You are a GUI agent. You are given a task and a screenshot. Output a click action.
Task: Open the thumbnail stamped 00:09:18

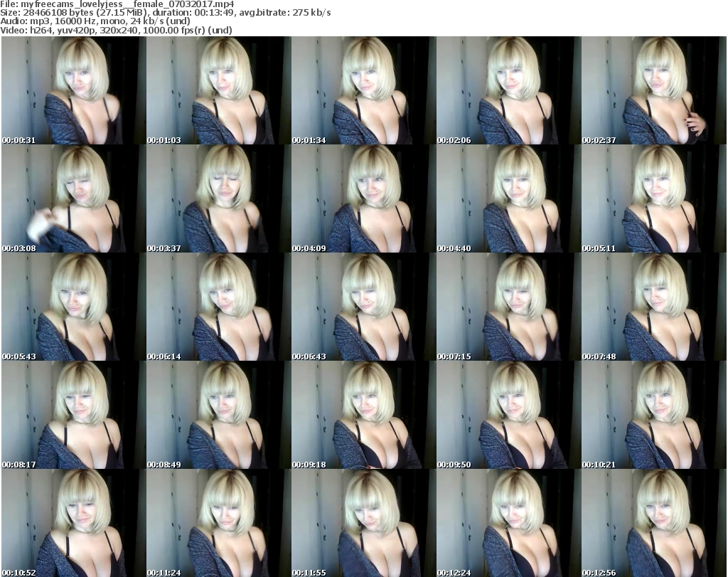pyautogui.click(x=363, y=415)
